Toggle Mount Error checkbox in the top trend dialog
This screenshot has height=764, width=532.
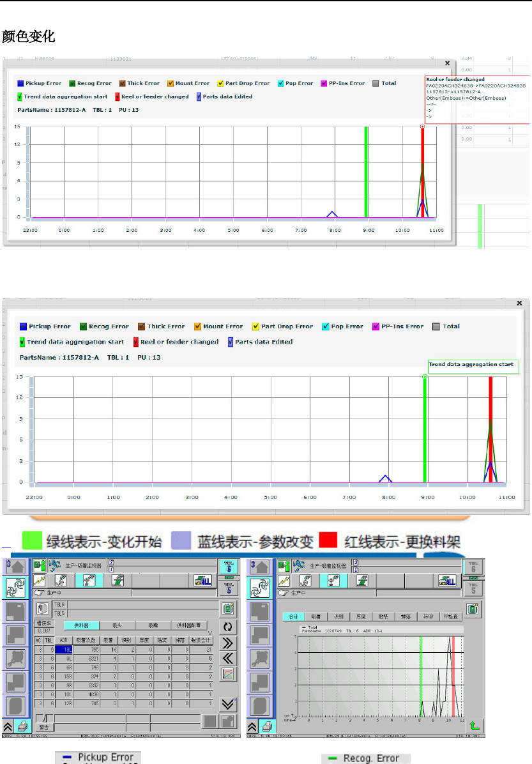coord(171,83)
